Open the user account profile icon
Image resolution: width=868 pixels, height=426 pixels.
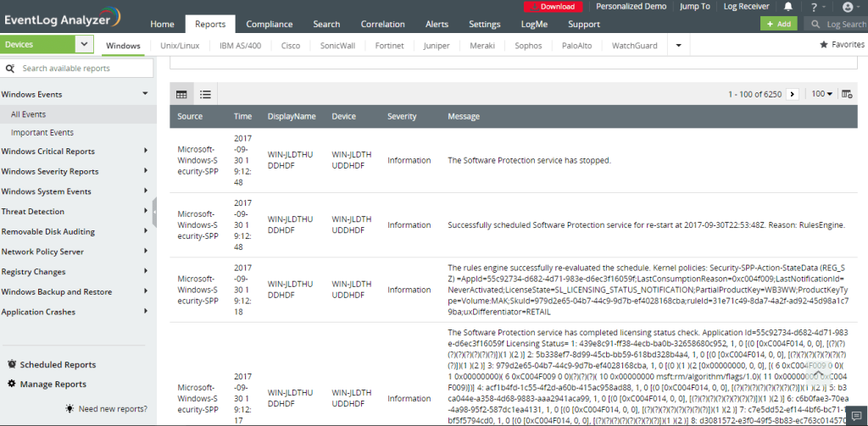coord(848,7)
